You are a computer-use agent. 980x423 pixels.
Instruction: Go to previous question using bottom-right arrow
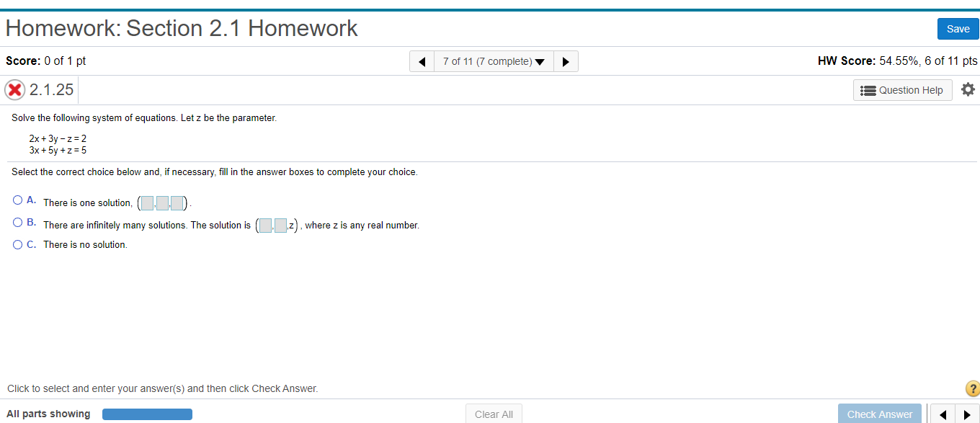(943, 414)
